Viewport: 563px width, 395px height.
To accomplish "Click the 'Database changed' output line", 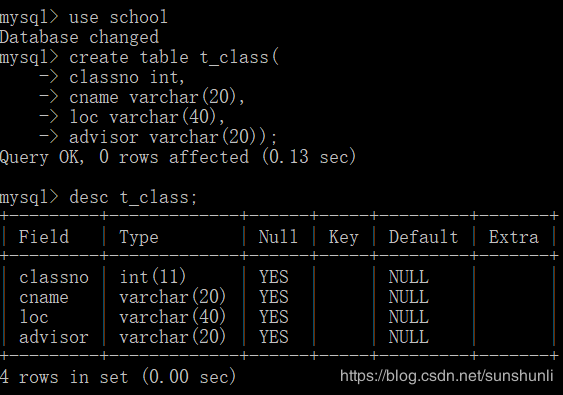I will point(79,37).
